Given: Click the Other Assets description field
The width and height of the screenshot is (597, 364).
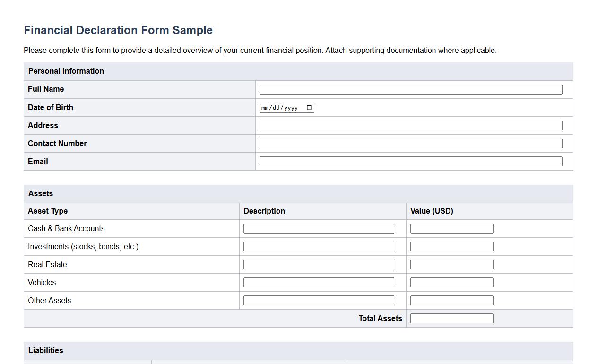Looking at the screenshot, I should coord(318,300).
